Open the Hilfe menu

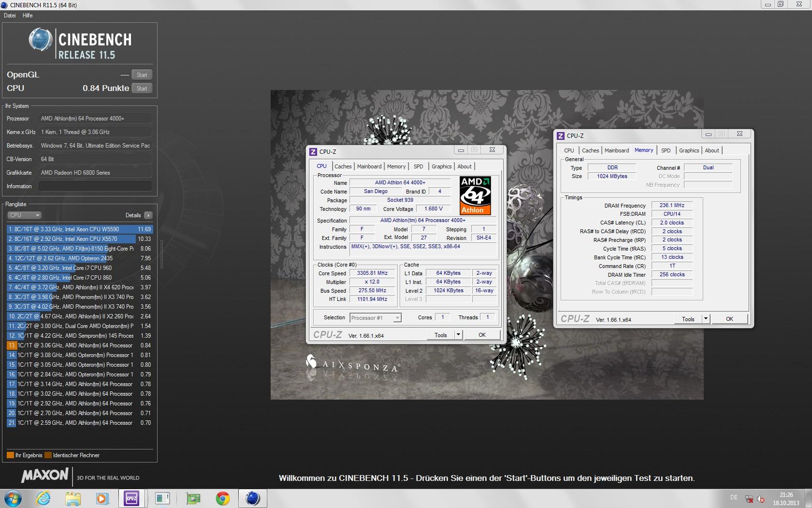(28, 15)
